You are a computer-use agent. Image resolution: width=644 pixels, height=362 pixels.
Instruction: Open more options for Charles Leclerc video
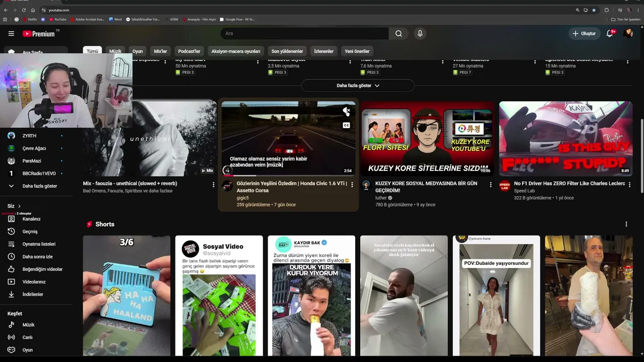629,185
